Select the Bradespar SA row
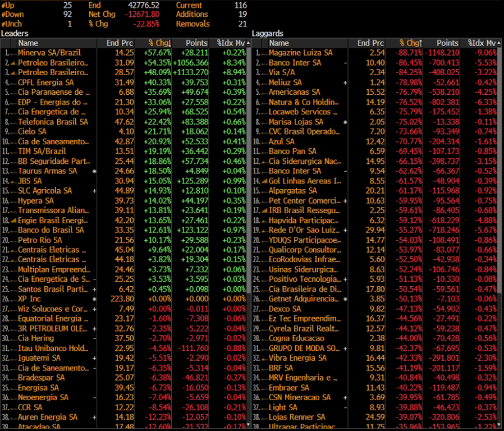 [x=123, y=378]
